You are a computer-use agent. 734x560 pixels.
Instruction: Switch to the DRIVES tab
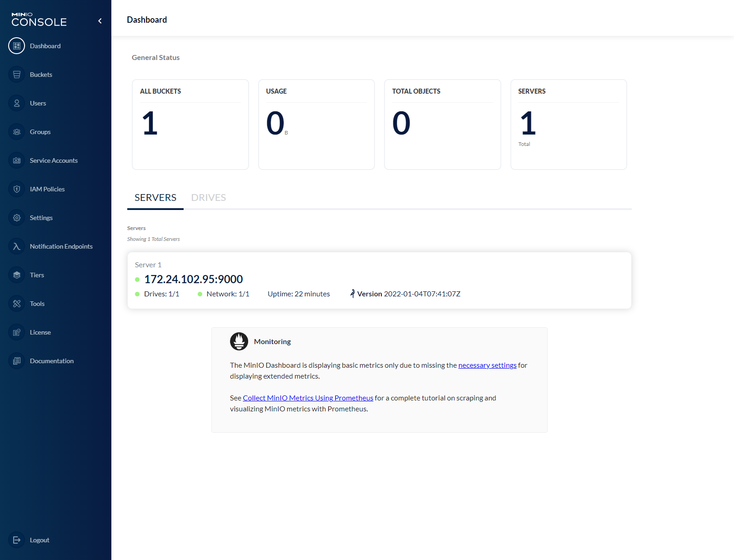tap(209, 198)
